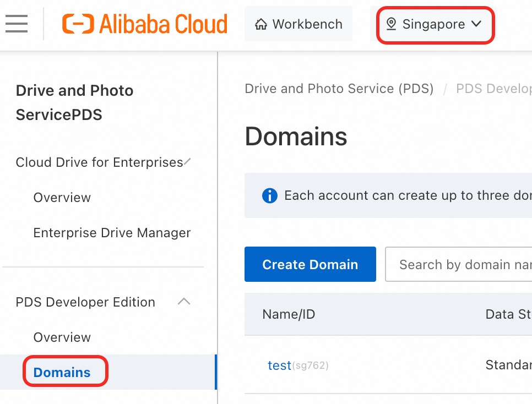The width and height of the screenshot is (532, 404).
Task: Open the Singapore region dropdown
Action: point(435,24)
